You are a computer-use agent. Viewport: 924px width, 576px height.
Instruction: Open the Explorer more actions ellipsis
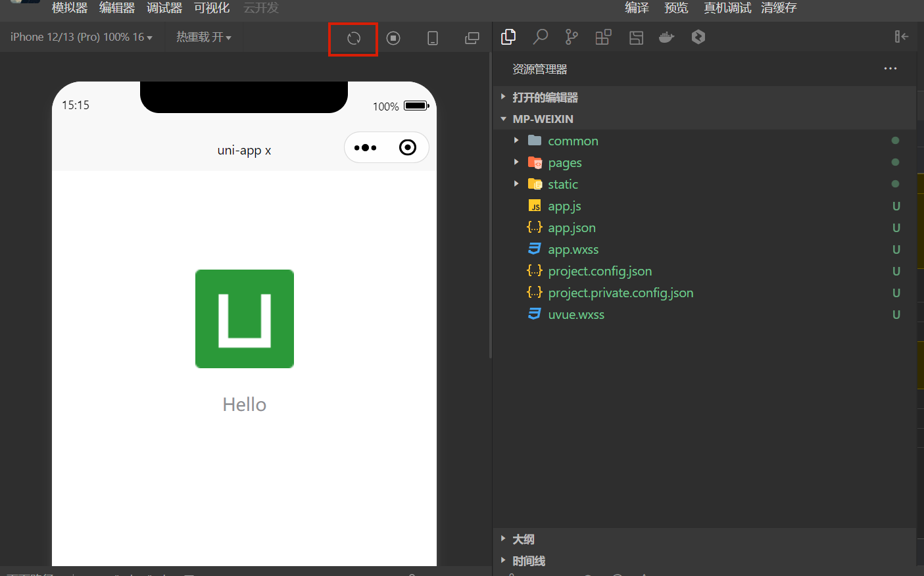(x=890, y=68)
